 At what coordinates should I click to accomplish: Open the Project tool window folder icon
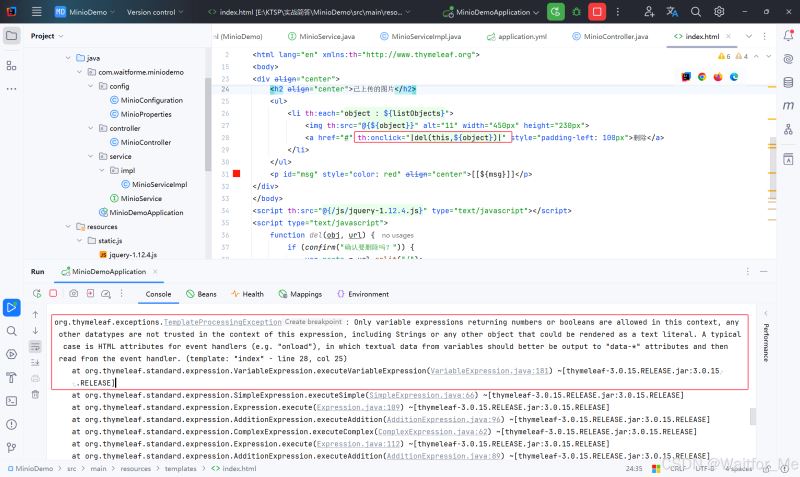(x=11, y=36)
